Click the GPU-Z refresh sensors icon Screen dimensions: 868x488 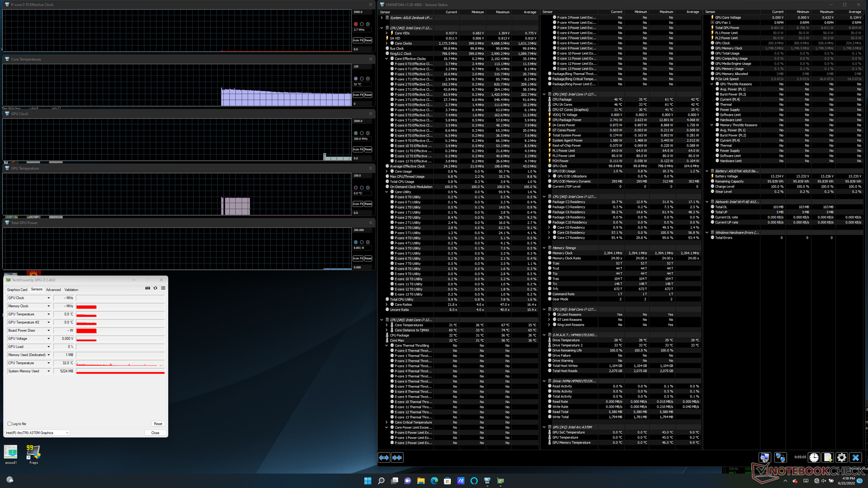click(x=156, y=288)
